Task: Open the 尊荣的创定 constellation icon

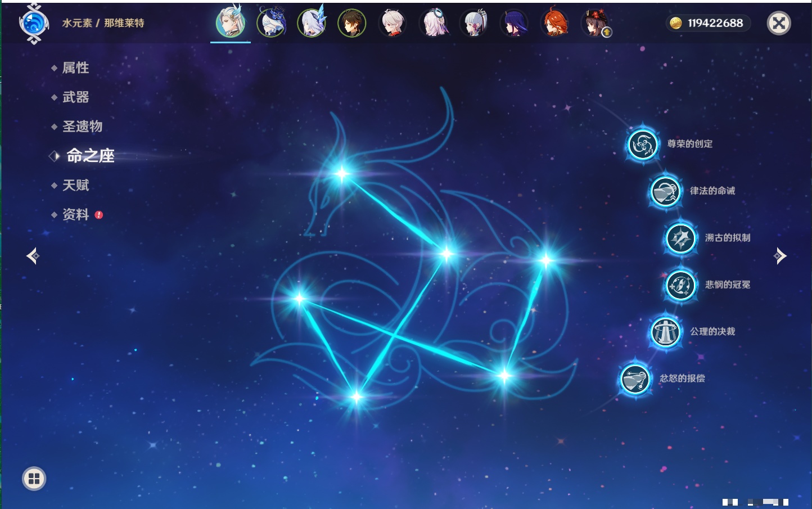Action: [x=642, y=145]
